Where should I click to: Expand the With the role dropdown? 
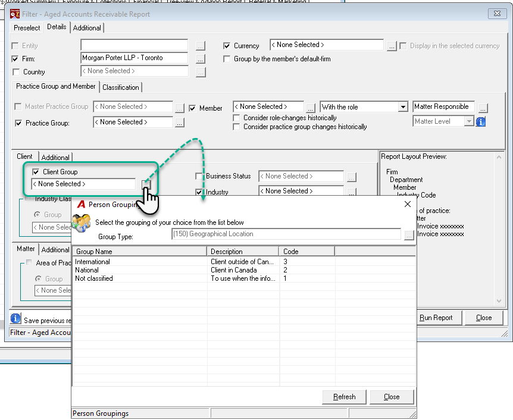[403, 107]
